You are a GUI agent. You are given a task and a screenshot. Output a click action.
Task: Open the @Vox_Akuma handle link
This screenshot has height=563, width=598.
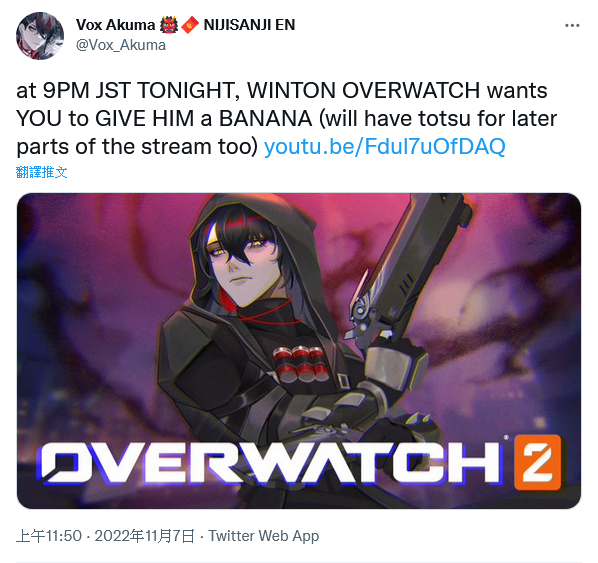[x=121, y=45]
